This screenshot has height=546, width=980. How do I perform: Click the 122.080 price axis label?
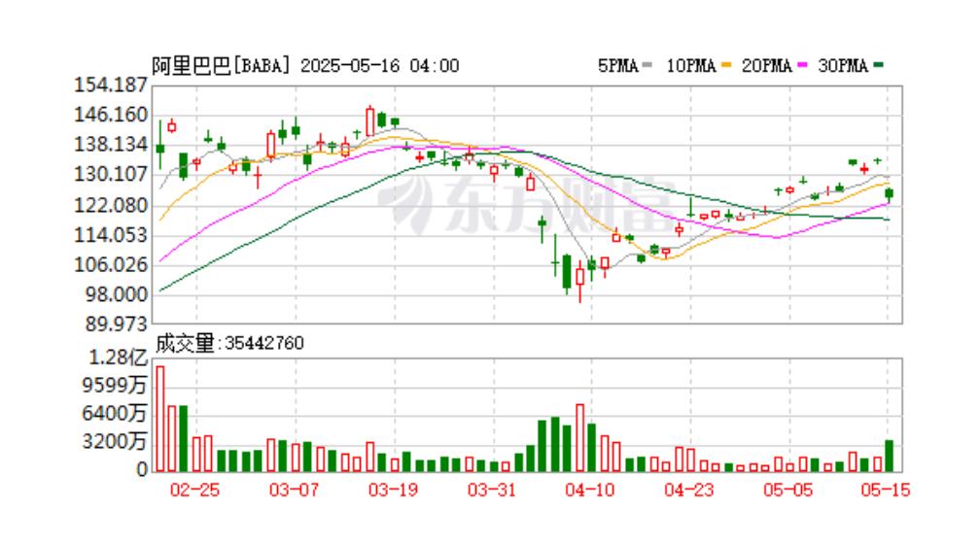[111, 205]
